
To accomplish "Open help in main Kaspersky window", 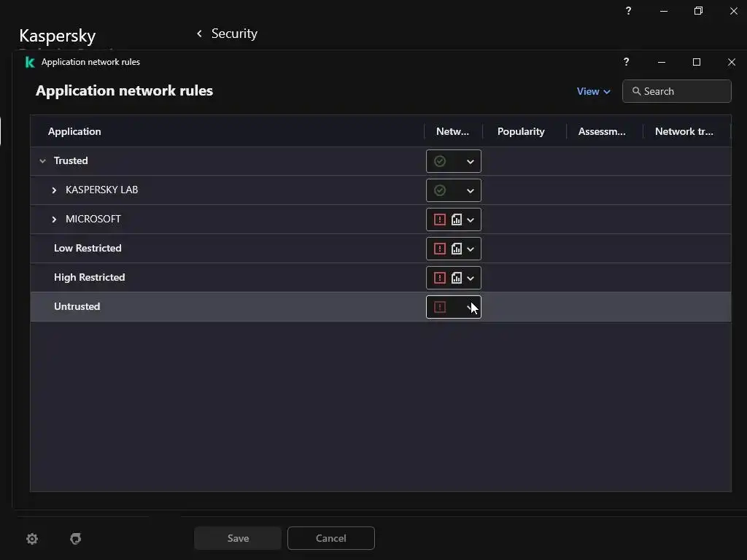I will coord(628,10).
